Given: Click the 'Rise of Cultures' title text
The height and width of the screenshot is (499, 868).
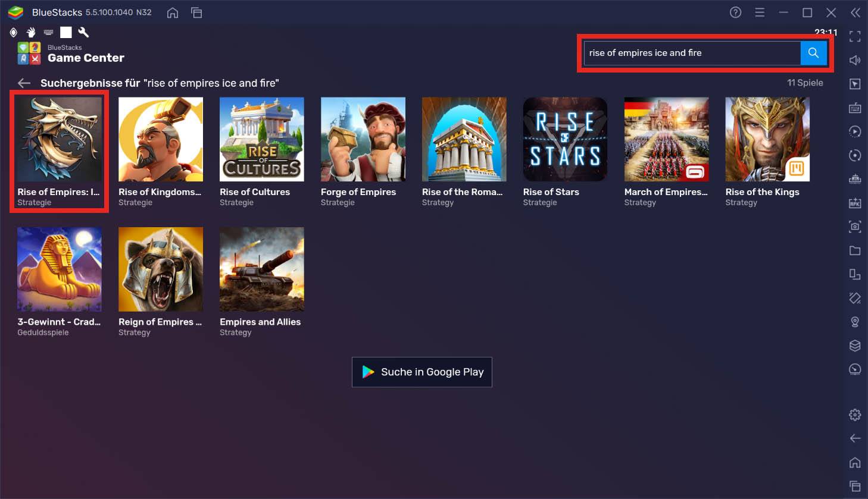Looking at the screenshot, I should pyautogui.click(x=255, y=192).
